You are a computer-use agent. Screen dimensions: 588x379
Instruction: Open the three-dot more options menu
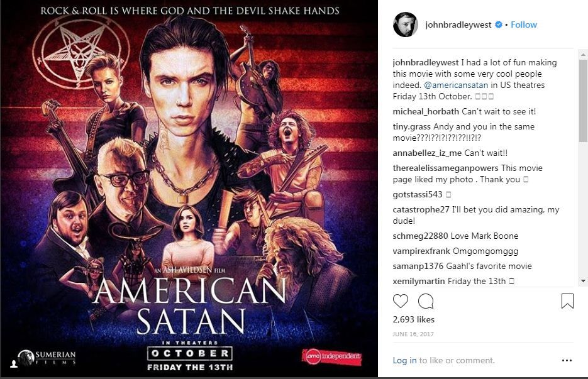pos(567,360)
